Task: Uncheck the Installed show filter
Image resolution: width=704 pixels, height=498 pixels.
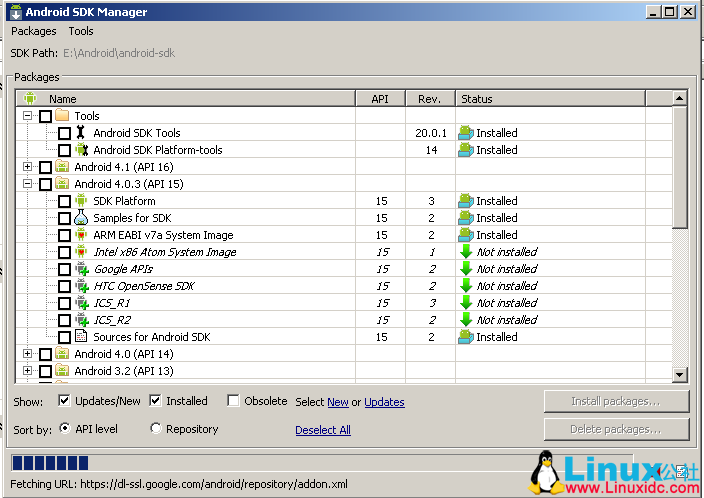Action: [155, 401]
